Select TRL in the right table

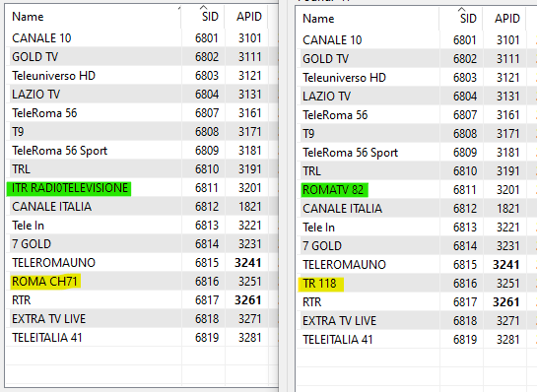(311, 171)
